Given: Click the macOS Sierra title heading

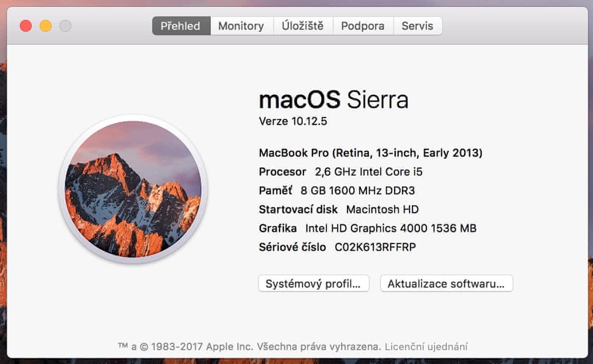Looking at the screenshot, I should tap(333, 100).
